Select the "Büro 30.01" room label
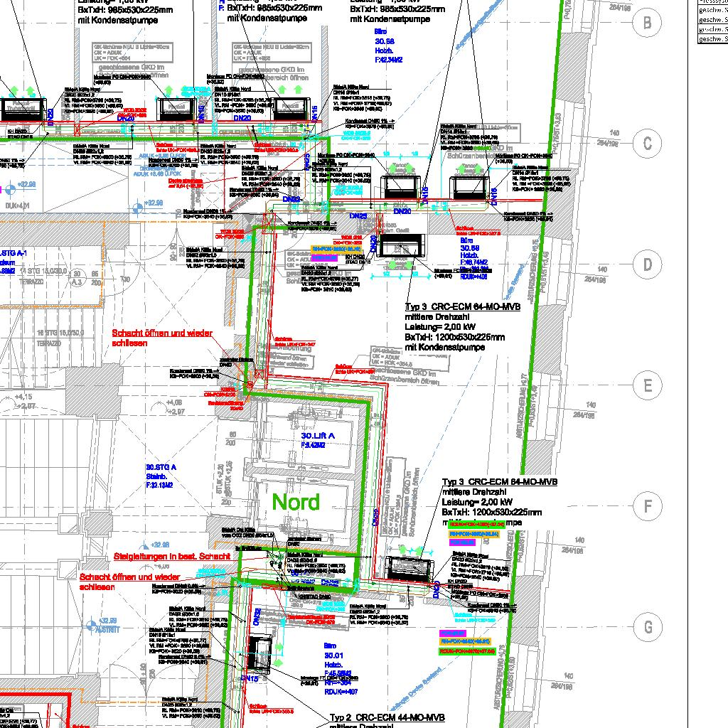Image resolution: width=728 pixels, height=728 pixels. click(x=333, y=651)
